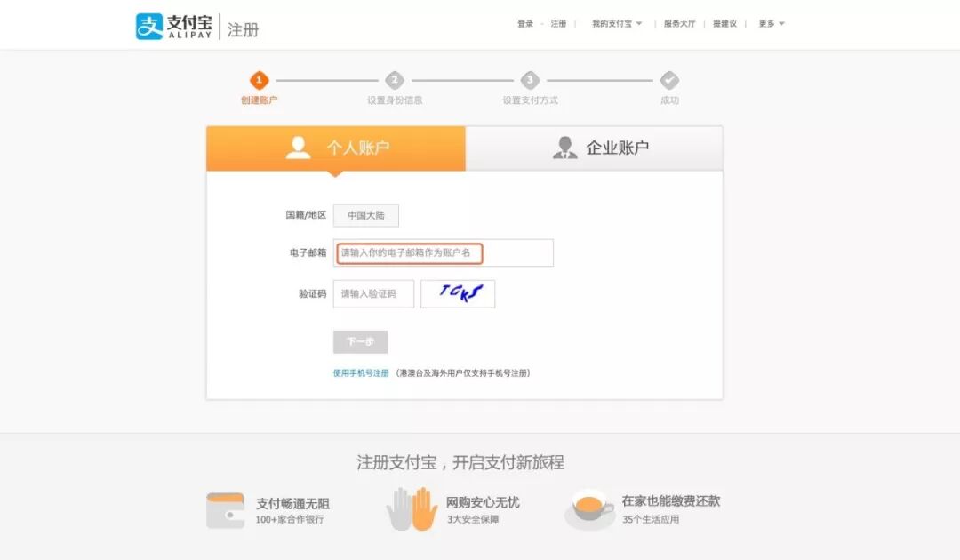
Task: Click step 2 设置身份信息 circle icon
Action: tap(395, 80)
